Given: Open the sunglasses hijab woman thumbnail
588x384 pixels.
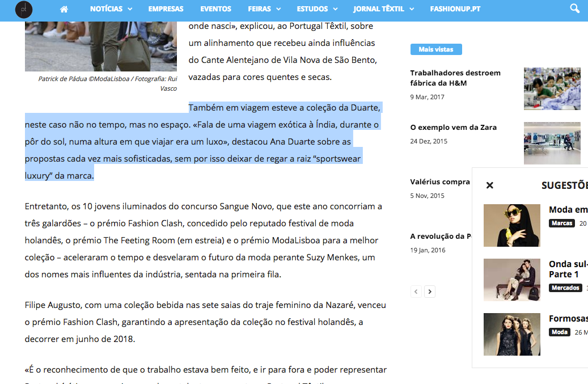Looking at the screenshot, I should pyautogui.click(x=512, y=225).
